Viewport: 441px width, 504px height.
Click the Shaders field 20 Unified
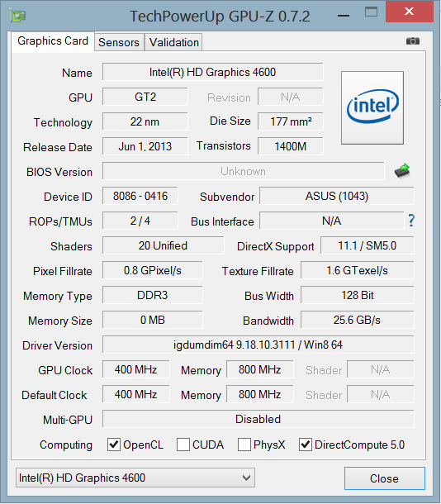[163, 245]
